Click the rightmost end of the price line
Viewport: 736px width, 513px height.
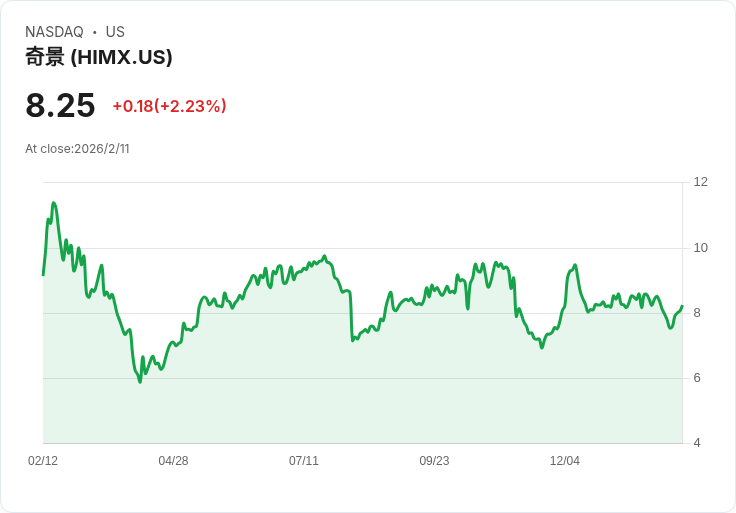[x=682, y=306]
